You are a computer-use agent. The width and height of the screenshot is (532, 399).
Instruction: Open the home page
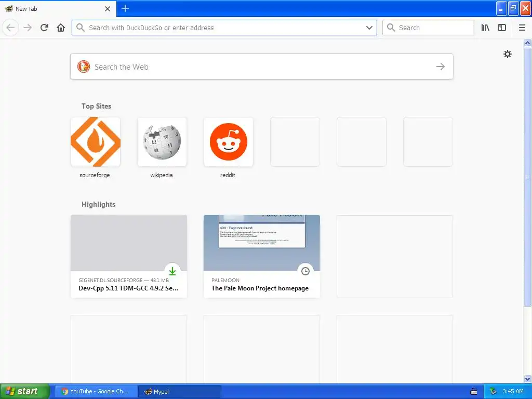[61, 28]
